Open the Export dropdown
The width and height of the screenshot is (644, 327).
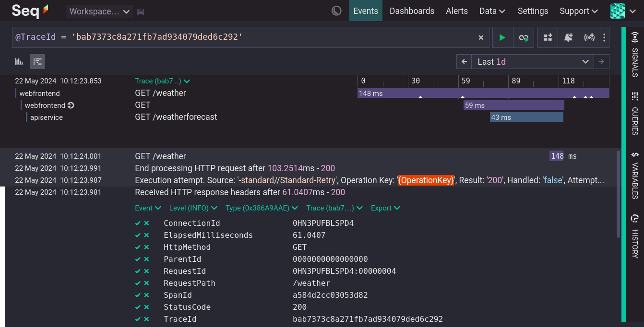[x=386, y=208]
